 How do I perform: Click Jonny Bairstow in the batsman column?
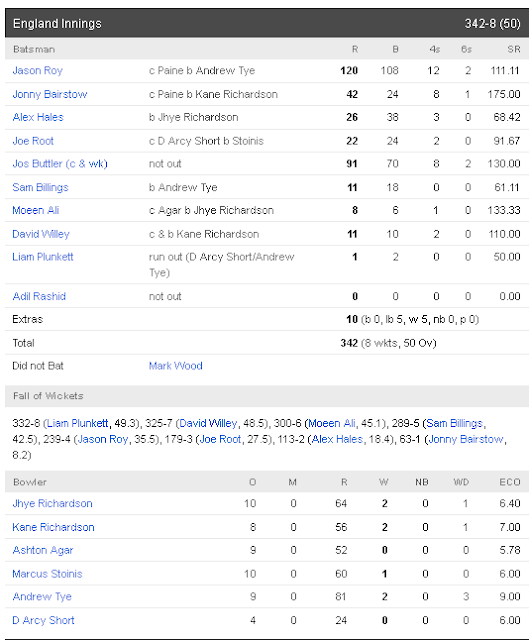50,94
